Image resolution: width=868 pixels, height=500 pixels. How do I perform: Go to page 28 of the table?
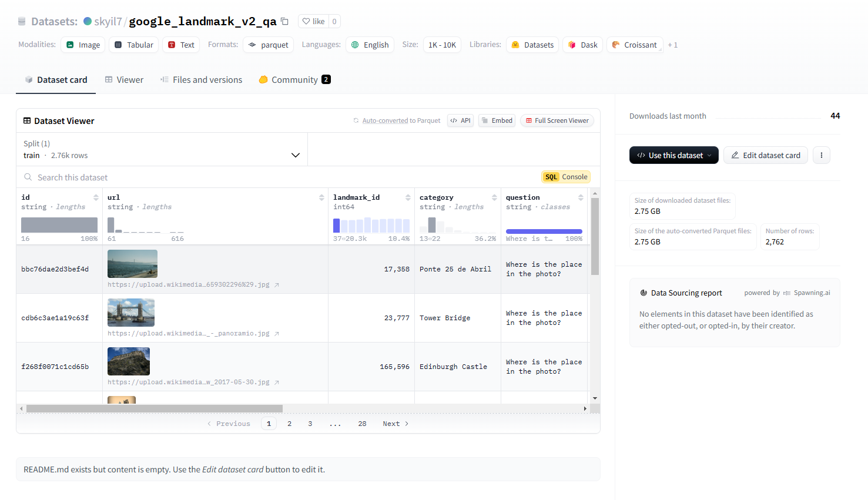[362, 424]
